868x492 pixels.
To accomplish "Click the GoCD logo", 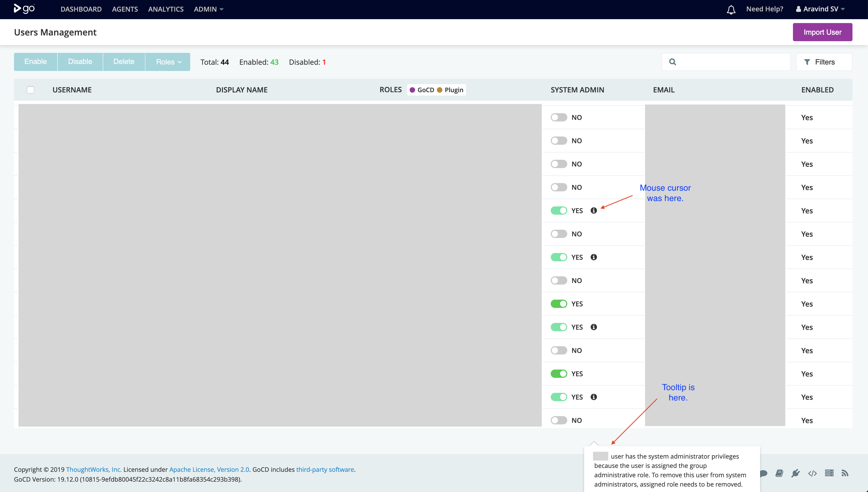I will pos(24,9).
